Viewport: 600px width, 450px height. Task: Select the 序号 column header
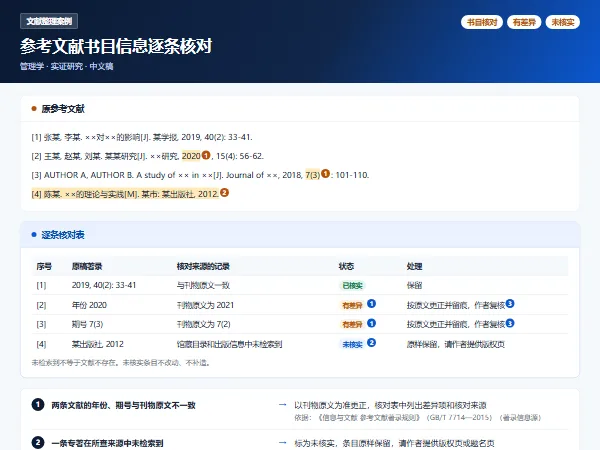pos(44,266)
